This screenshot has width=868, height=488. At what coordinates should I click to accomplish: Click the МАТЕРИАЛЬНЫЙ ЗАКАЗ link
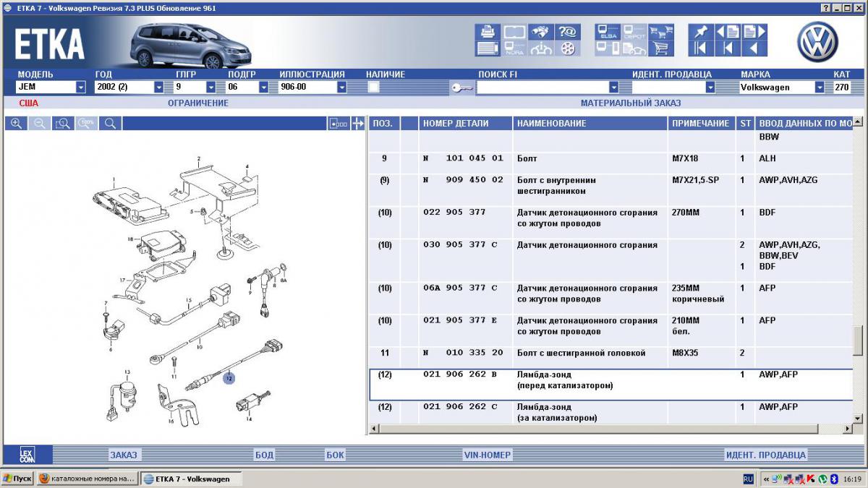point(631,103)
